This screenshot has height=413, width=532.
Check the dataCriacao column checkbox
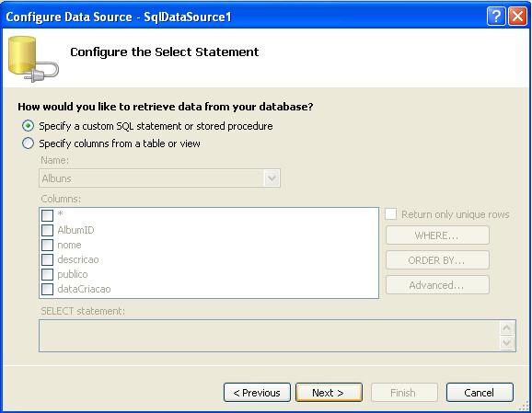(47, 289)
